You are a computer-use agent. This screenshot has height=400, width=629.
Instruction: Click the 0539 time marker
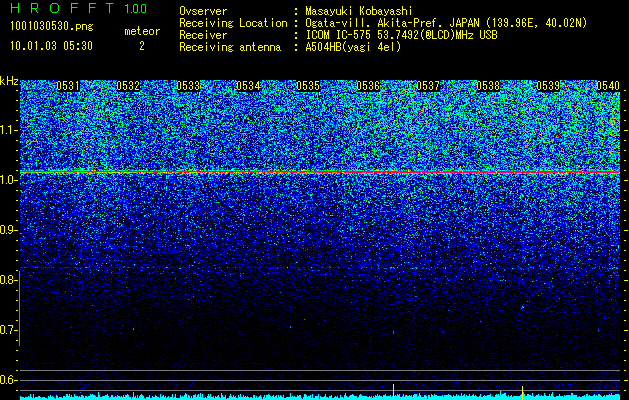[548, 86]
